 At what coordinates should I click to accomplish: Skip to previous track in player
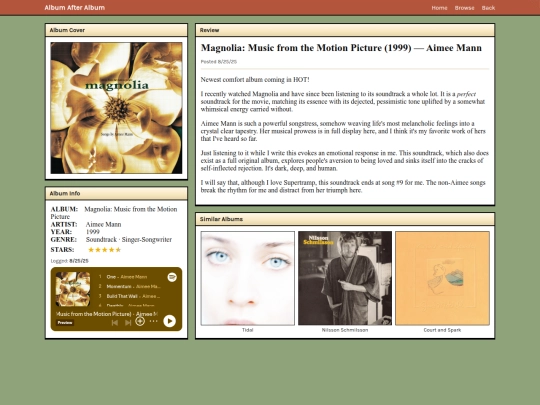pyautogui.click(x=115, y=323)
